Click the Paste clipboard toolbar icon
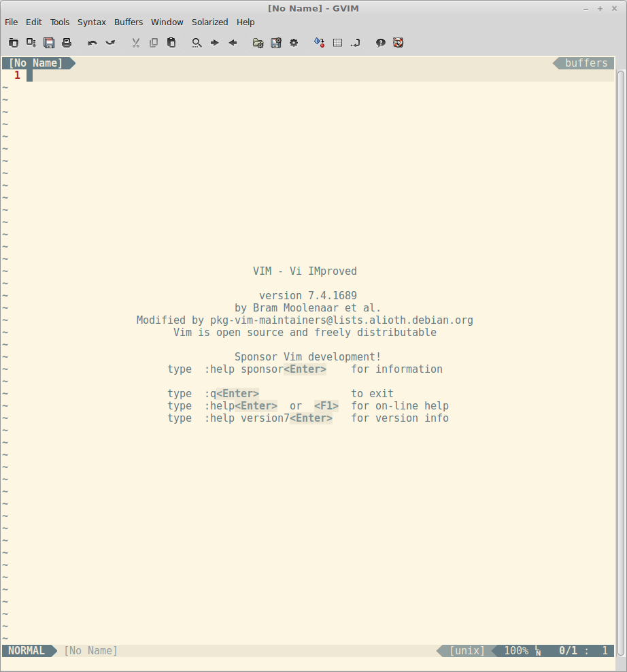 pos(171,43)
